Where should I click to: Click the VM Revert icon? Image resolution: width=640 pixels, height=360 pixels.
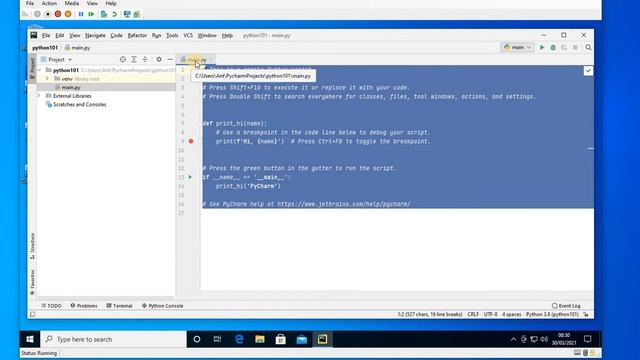click(115, 14)
